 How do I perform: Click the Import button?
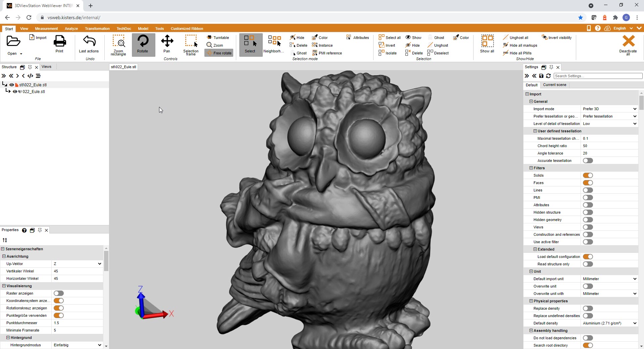click(x=38, y=38)
